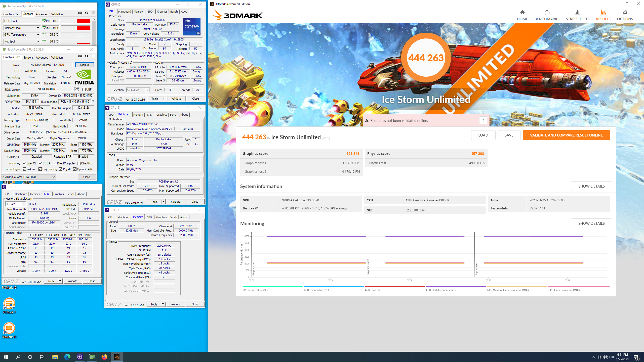Click the GPU-Z Sensors vertical scrollbar
This screenshot has height=362, width=644.
coord(94,31)
